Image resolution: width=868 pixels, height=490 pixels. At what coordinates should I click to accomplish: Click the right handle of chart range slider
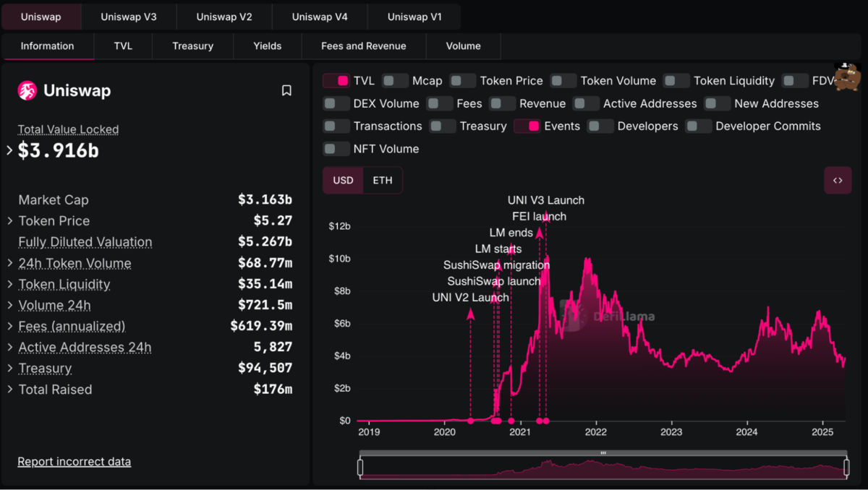point(847,468)
